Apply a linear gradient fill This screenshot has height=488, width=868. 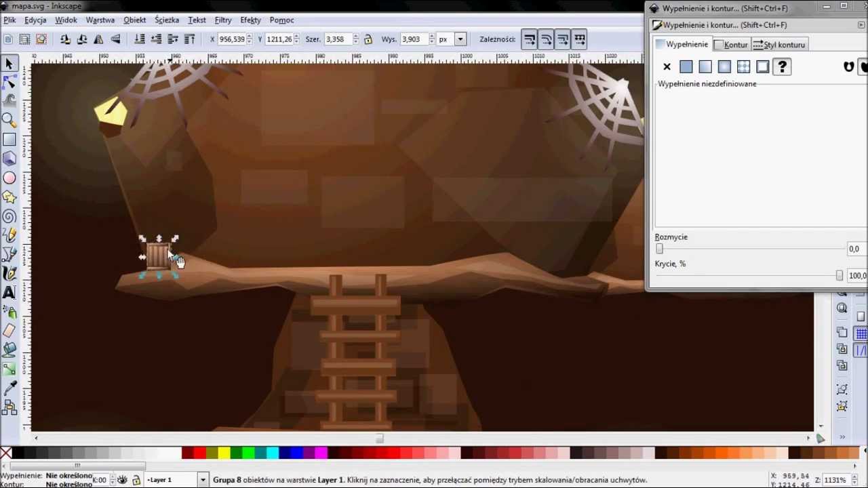point(705,66)
